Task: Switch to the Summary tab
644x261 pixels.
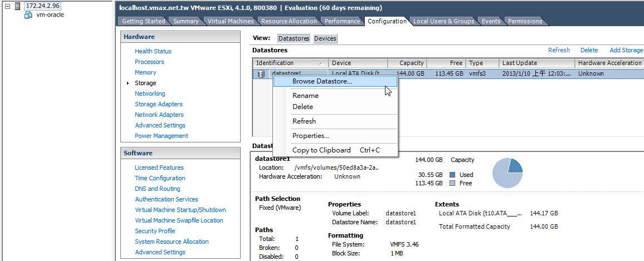Action: coord(186,21)
